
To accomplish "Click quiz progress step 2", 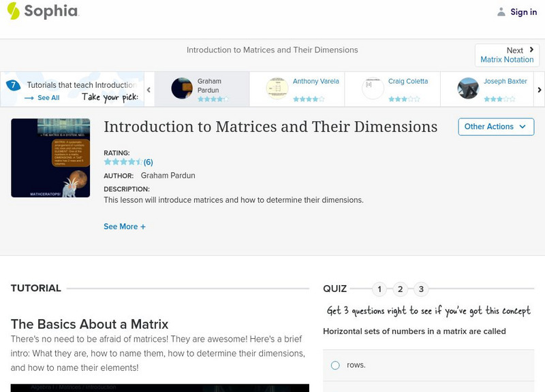I will point(400,288).
